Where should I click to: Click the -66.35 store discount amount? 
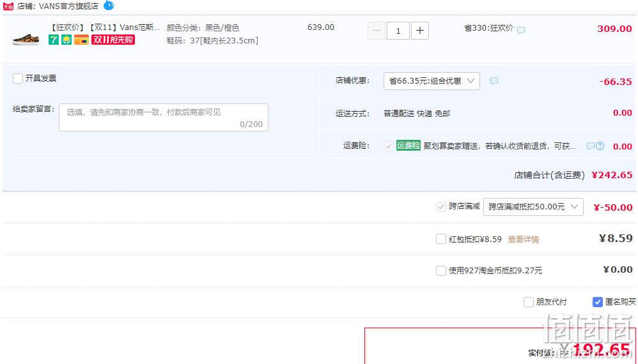click(x=616, y=82)
